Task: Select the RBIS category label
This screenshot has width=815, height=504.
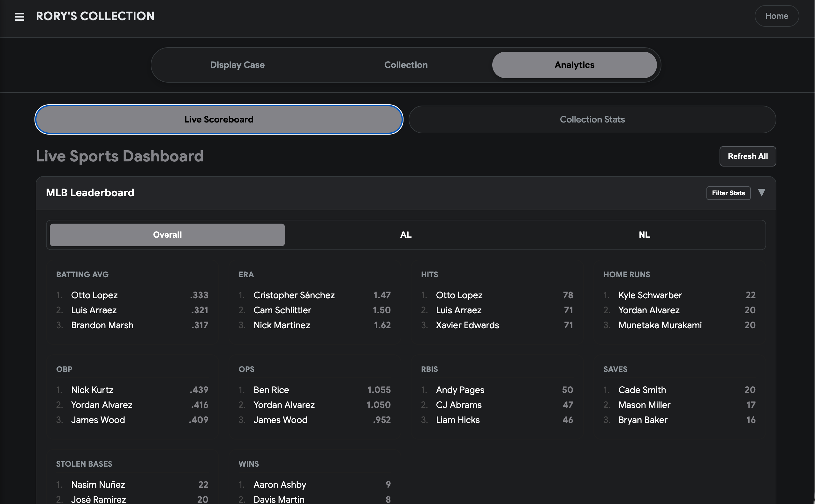Action: pos(429,369)
